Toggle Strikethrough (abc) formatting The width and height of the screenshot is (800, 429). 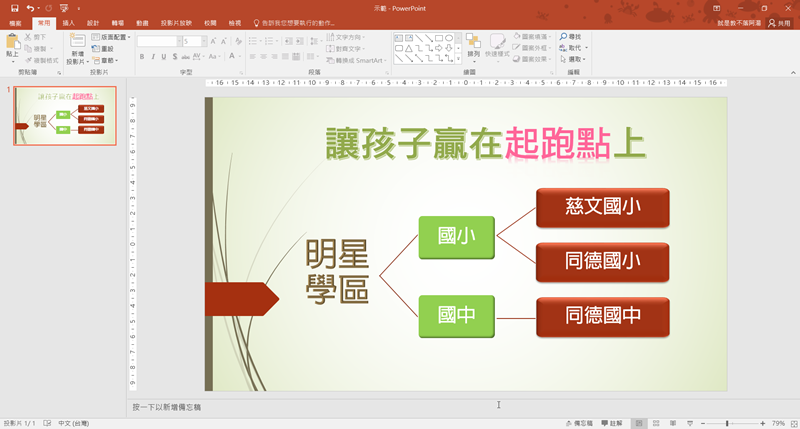click(186, 57)
